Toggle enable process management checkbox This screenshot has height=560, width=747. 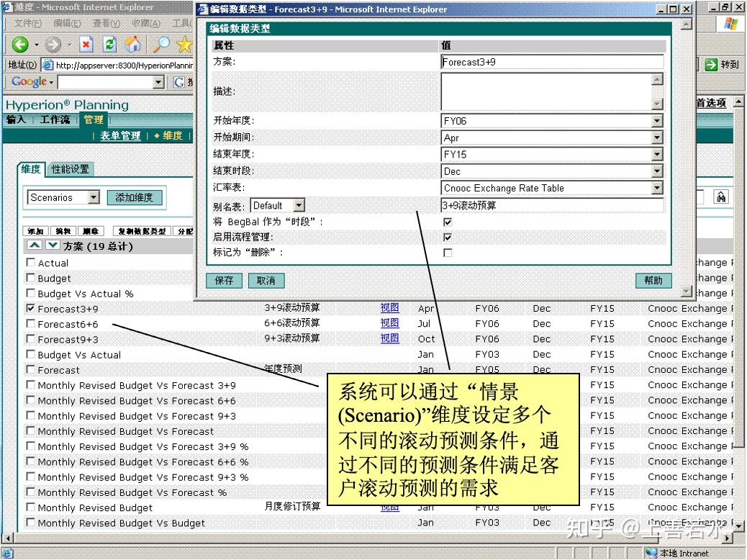[448, 238]
